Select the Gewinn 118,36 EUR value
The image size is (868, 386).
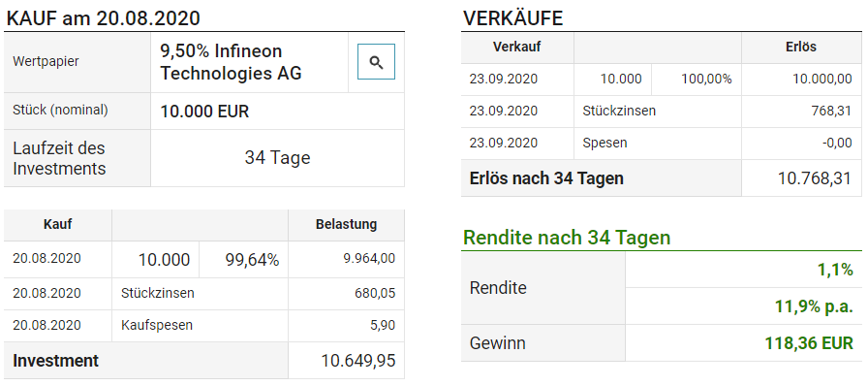809,342
